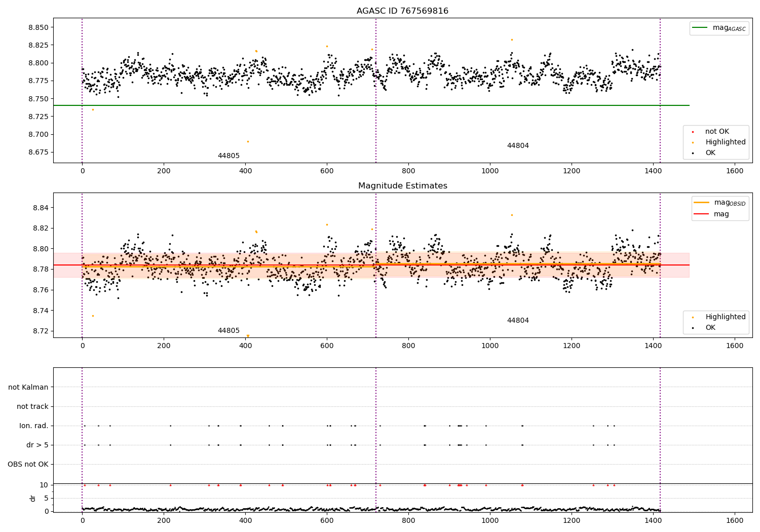
Task: Select the mag OBSID legend entry
Action: 720,203
